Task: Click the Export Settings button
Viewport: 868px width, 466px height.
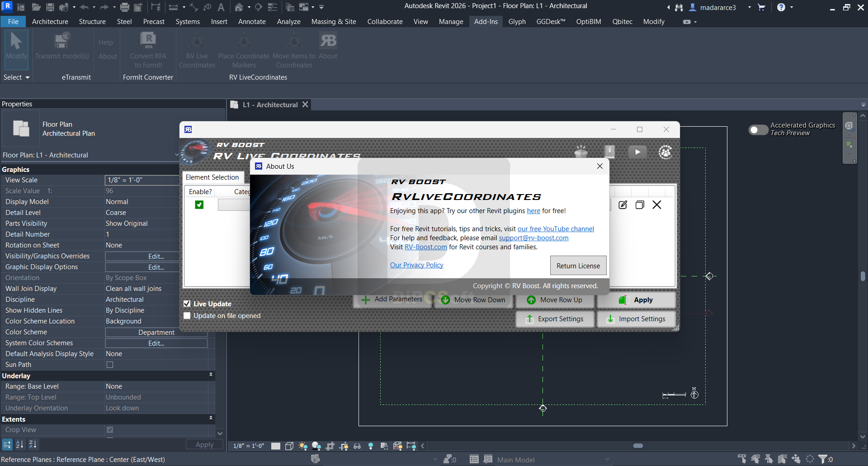Action: [x=555, y=319]
